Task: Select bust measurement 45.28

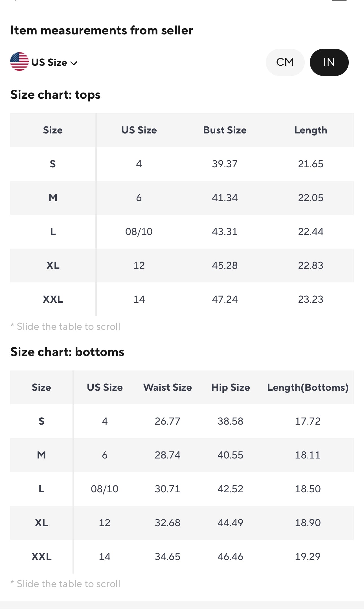Action: coord(225,265)
